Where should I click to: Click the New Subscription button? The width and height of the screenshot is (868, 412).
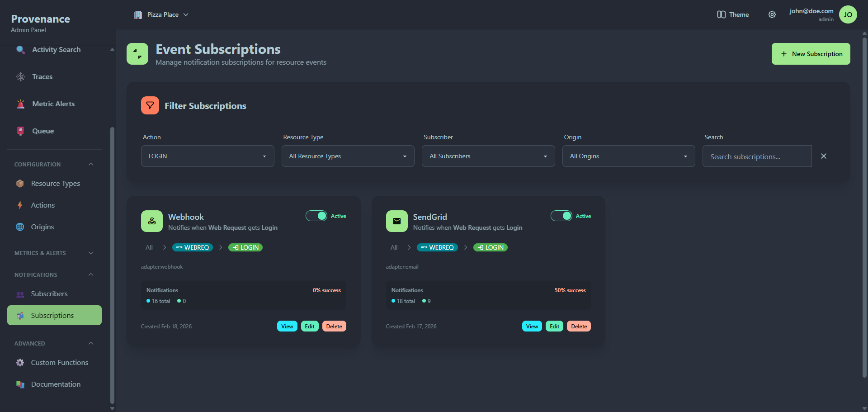pos(811,53)
